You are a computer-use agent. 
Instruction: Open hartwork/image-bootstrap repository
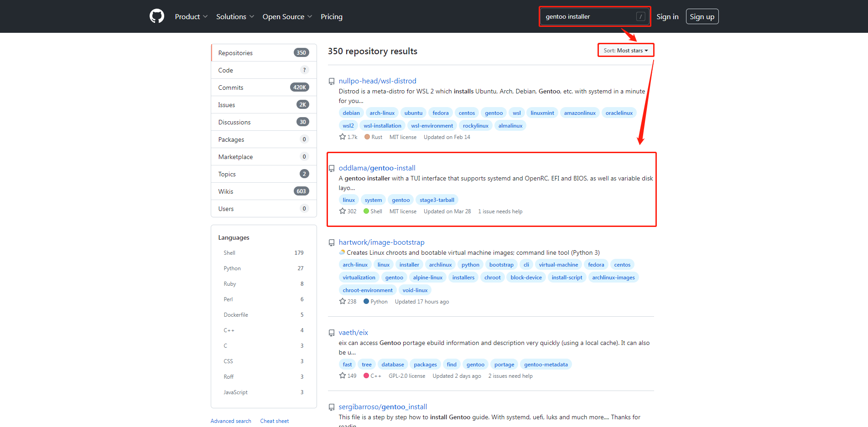[x=381, y=242]
